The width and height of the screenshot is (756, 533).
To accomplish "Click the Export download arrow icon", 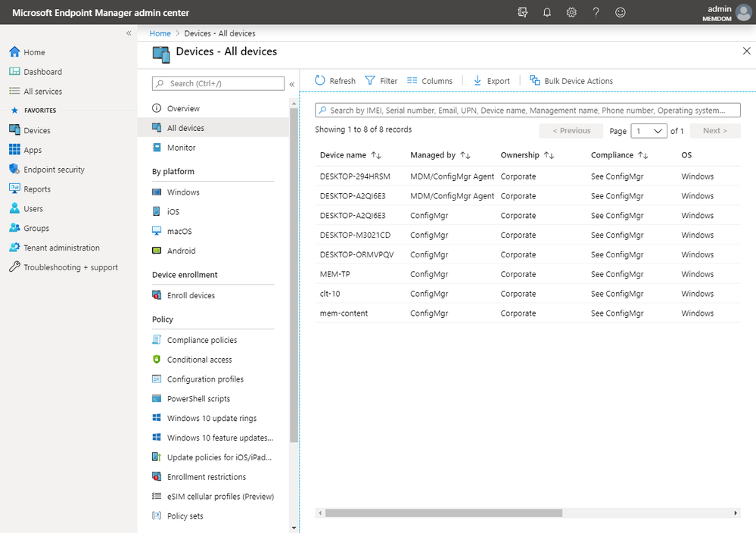I will pyautogui.click(x=478, y=80).
